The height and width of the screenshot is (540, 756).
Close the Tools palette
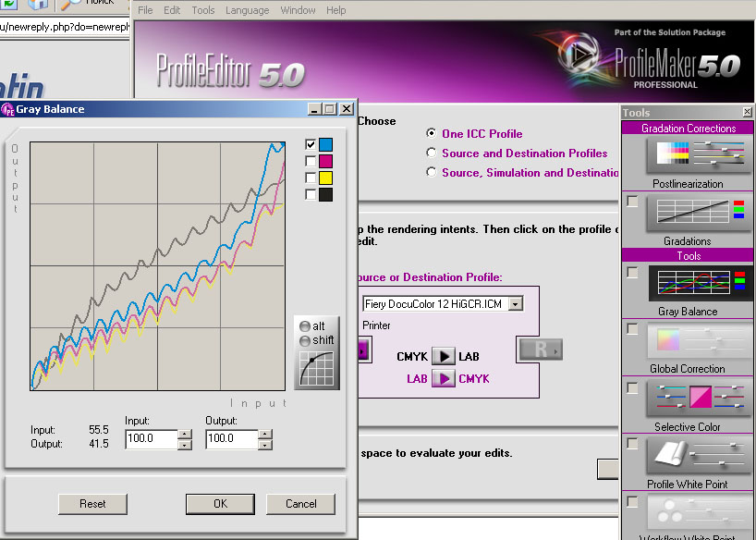[x=747, y=112]
